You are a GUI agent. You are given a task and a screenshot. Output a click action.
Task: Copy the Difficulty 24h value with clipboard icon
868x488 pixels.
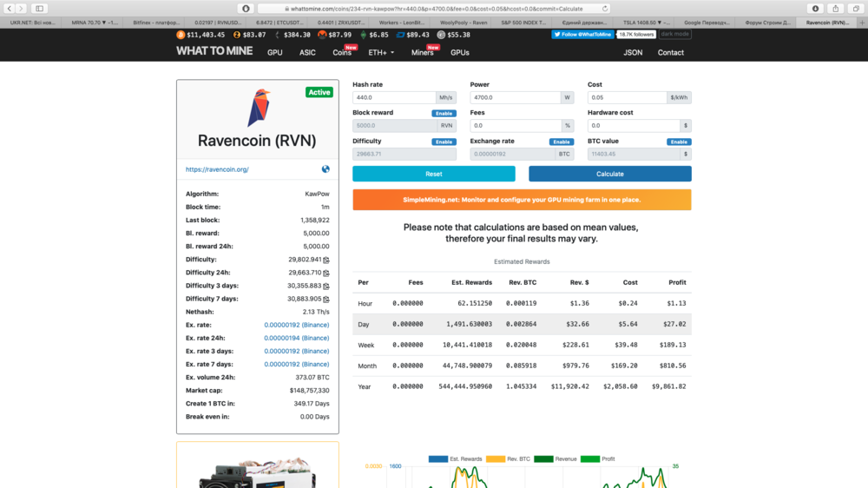(x=326, y=273)
